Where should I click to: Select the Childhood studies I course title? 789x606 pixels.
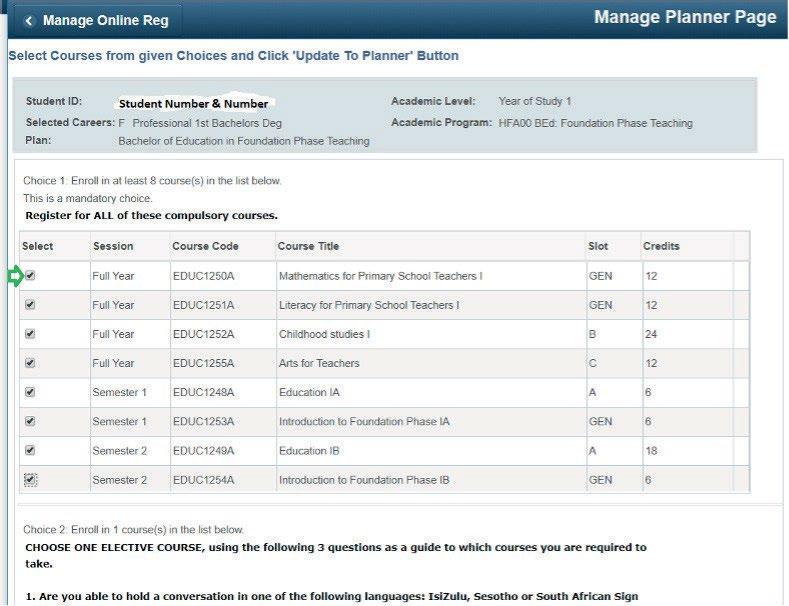coord(325,334)
